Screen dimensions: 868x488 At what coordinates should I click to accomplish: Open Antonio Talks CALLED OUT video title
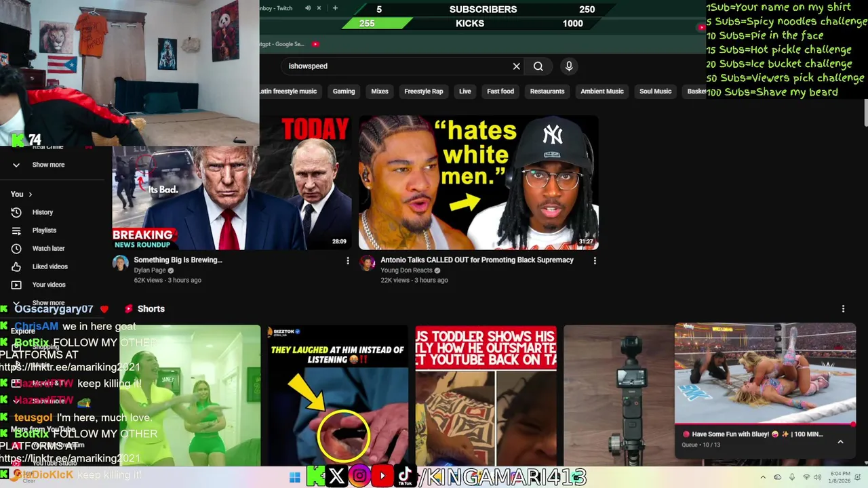(x=477, y=260)
